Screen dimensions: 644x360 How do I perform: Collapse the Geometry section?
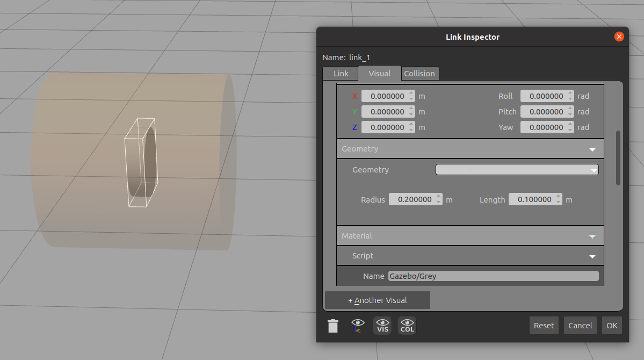click(x=592, y=149)
